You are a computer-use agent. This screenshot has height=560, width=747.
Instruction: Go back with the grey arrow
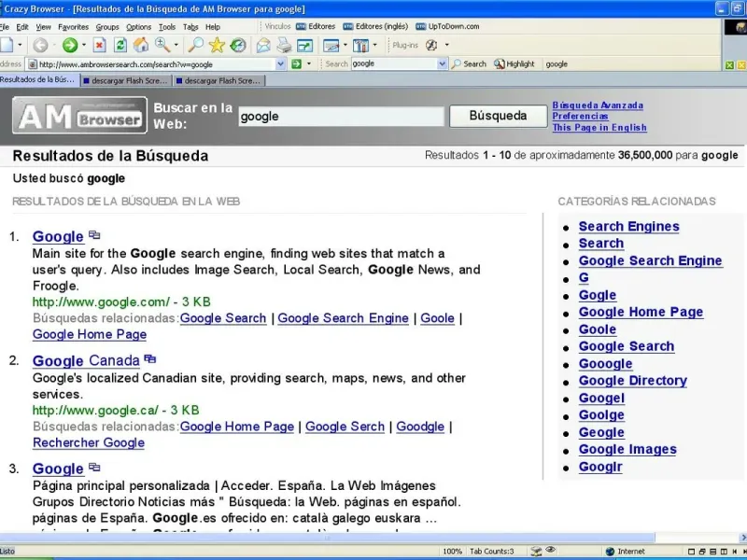[40, 45]
